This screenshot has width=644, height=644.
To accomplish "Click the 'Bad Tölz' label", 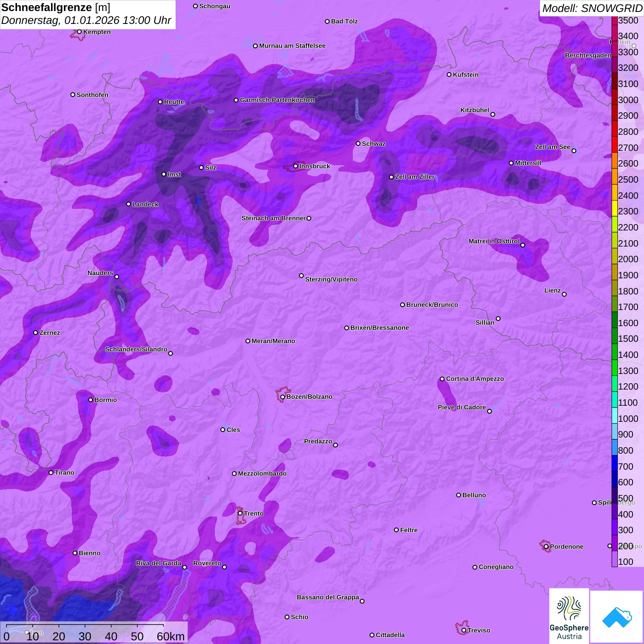I will click(x=344, y=21).
